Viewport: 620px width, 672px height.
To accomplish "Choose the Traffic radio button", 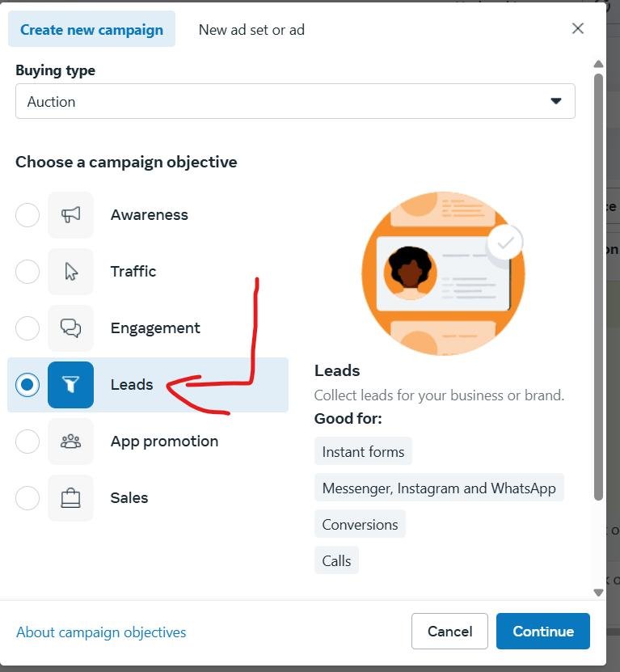I will click(27, 271).
